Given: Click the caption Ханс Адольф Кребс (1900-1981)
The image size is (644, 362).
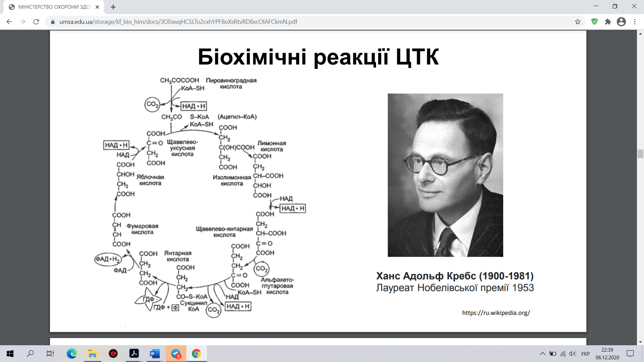Looking at the screenshot, I should coord(455,276).
